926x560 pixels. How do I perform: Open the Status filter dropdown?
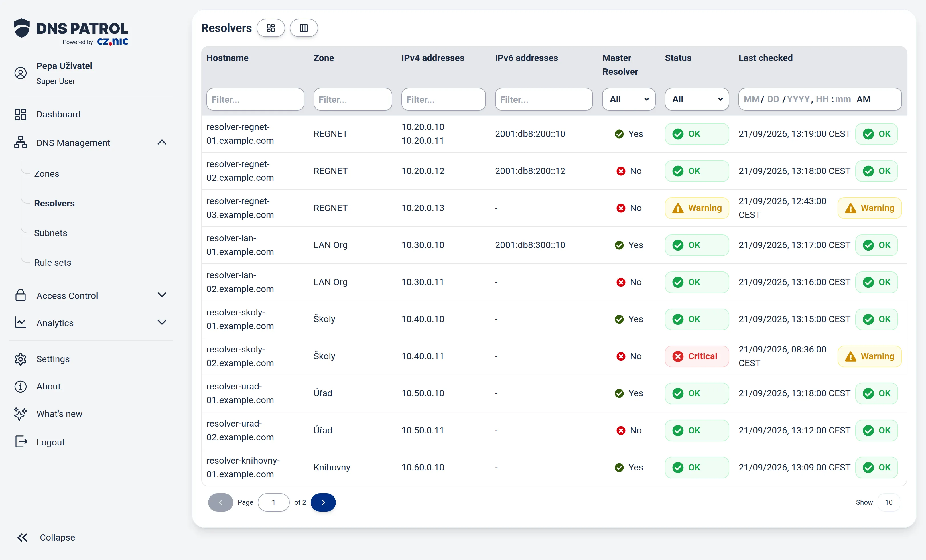click(697, 99)
